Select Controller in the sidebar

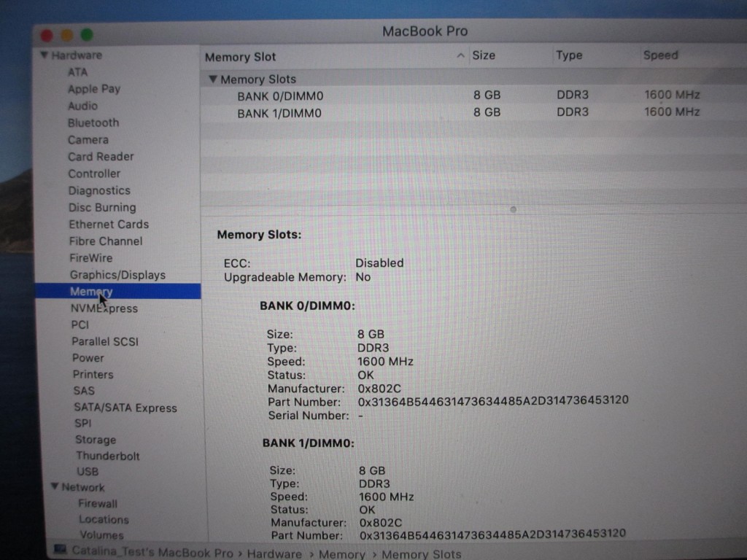[94, 174]
